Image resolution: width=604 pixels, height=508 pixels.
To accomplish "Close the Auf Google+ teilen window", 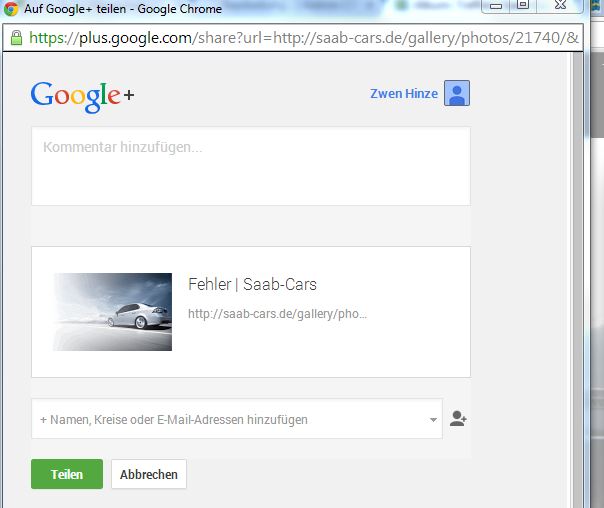I will point(560,5).
